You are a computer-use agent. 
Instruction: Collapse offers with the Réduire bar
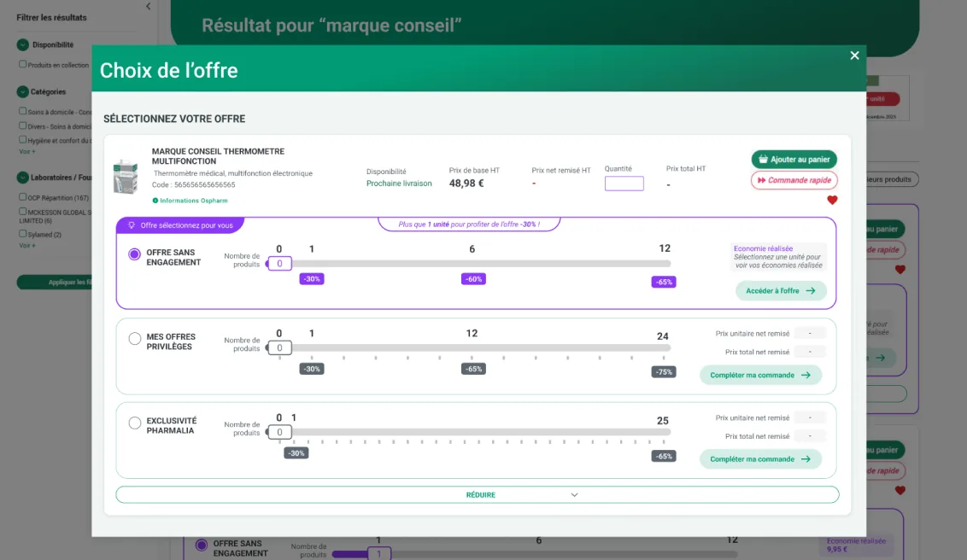tap(478, 495)
